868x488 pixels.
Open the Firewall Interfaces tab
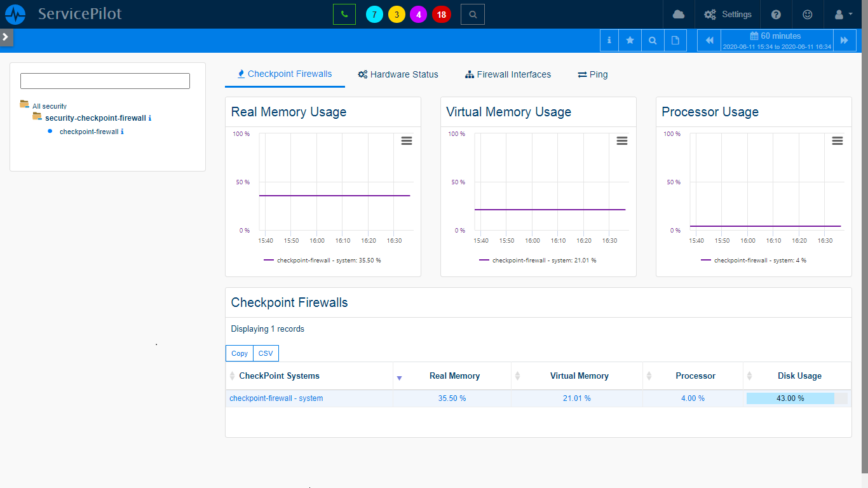508,74
